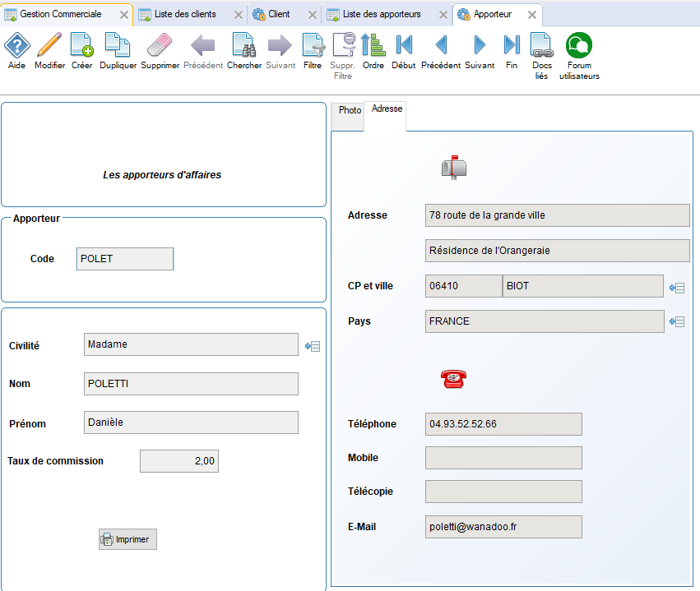Click the 'CP et ville' label
Screen dimensions: 700x591
[370, 286]
